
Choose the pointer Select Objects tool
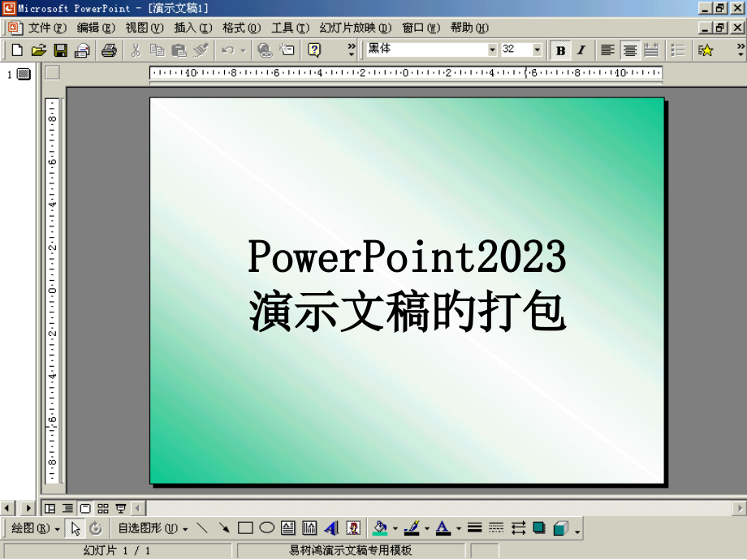coord(76,528)
